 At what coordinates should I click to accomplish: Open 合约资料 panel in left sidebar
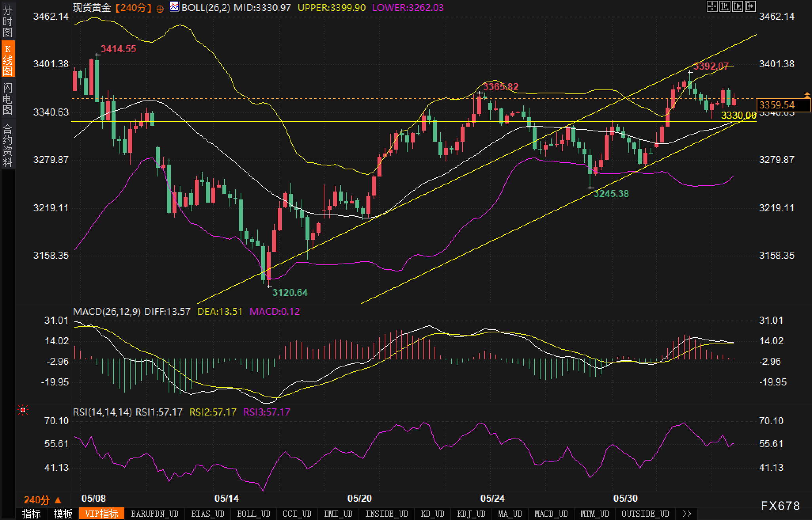(8, 145)
